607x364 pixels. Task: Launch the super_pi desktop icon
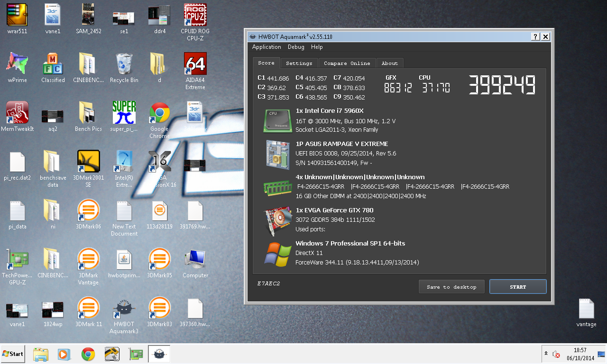pos(124,112)
